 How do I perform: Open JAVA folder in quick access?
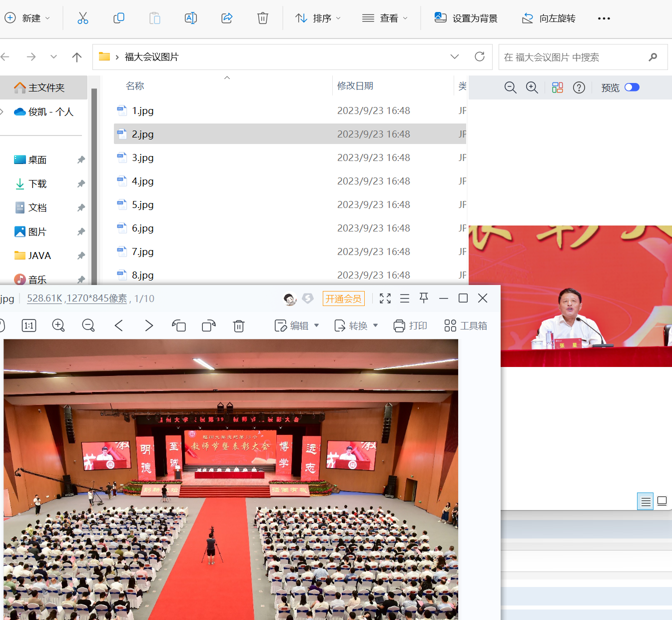(x=39, y=255)
